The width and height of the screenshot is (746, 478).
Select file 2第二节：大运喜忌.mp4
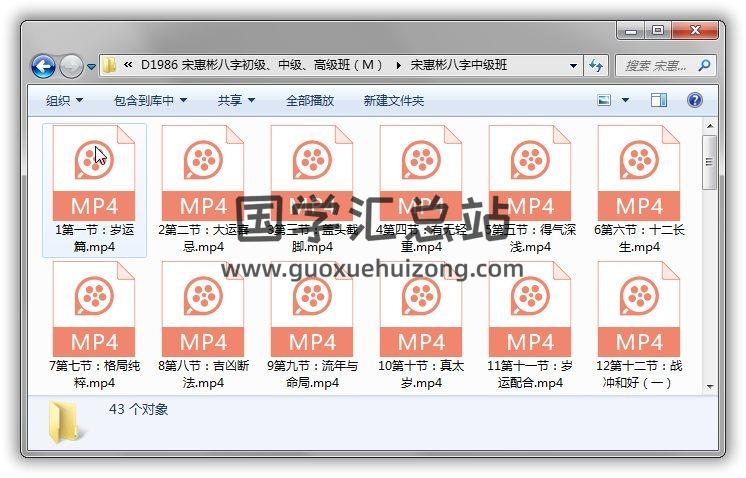tap(203, 190)
